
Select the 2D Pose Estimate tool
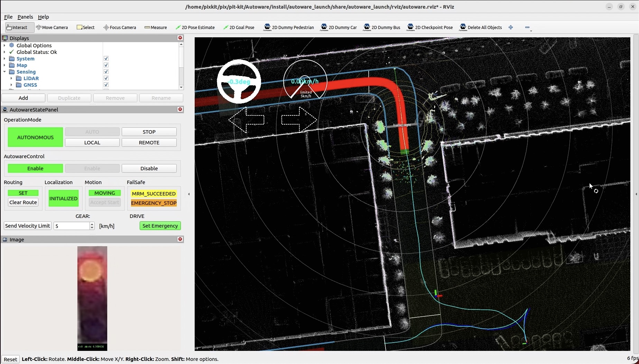(195, 28)
